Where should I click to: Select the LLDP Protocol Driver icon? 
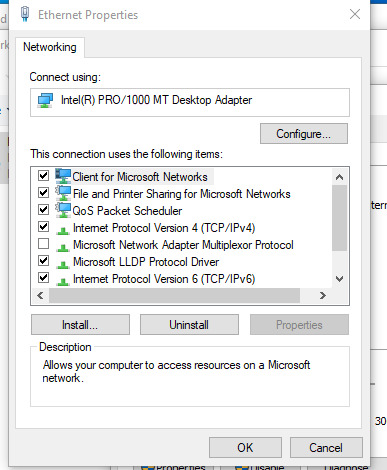[x=63, y=264]
